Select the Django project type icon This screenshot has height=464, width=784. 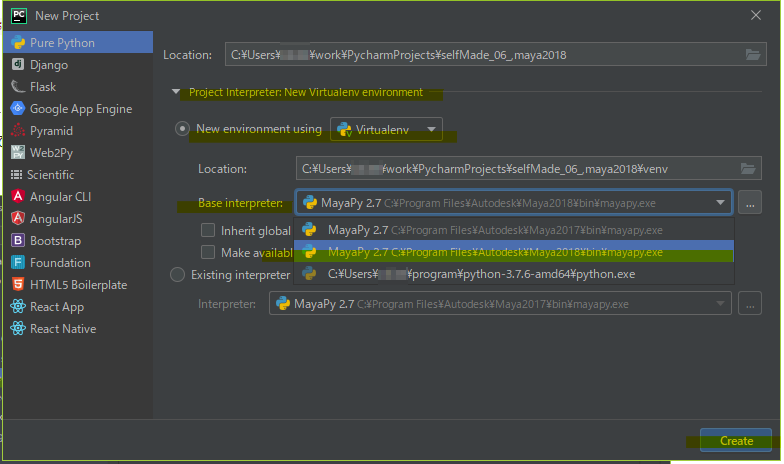(x=18, y=65)
